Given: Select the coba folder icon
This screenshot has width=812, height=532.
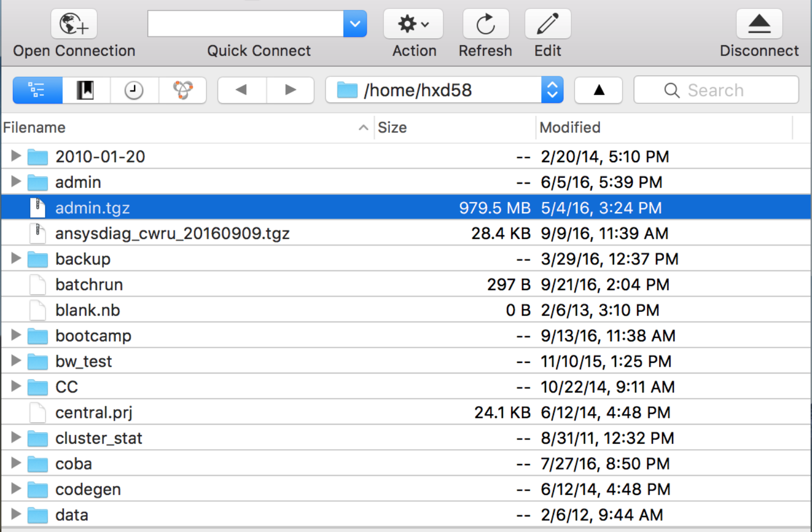Looking at the screenshot, I should (38, 464).
